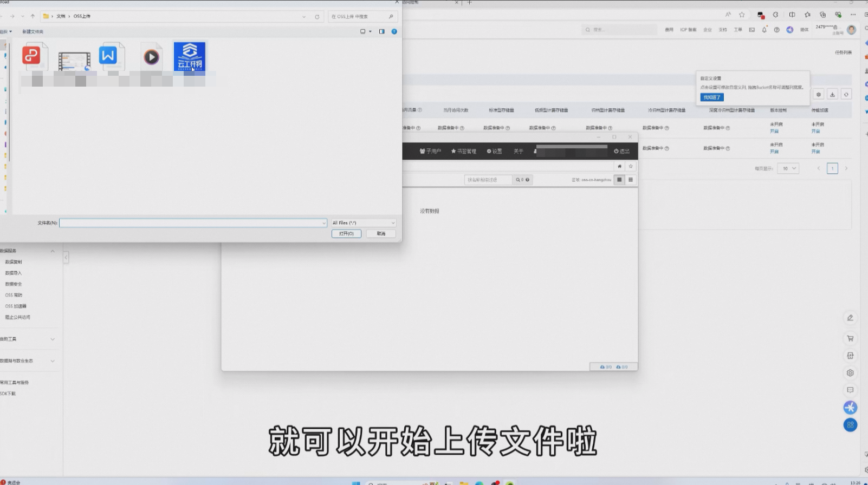
Task: Expand the filename history dropdown arrow
Action: (324, 223)
